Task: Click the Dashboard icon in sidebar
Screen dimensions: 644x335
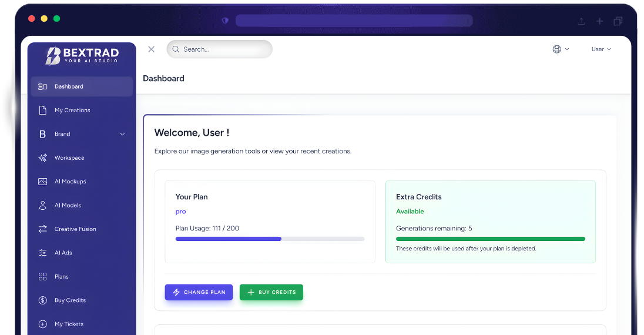Action: pos(42,86)
